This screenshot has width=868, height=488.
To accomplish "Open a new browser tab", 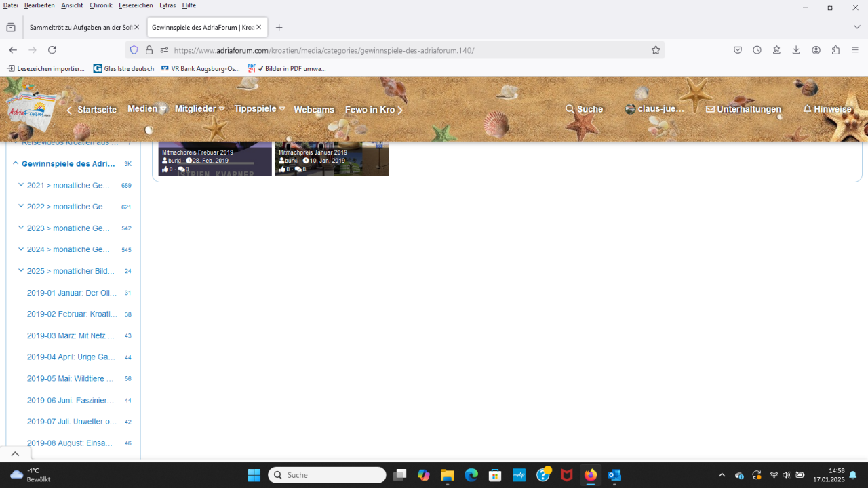I will click(279, 28).
